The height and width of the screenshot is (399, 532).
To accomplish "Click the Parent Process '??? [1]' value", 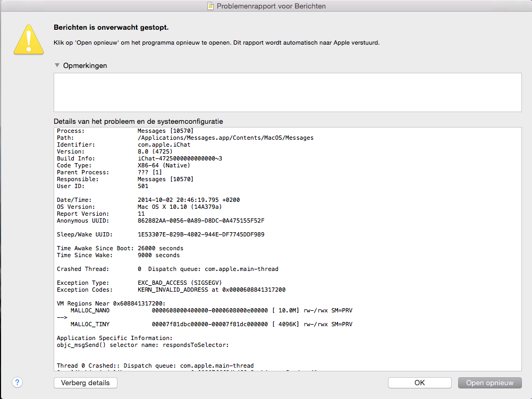I will (x=150, y=172).
